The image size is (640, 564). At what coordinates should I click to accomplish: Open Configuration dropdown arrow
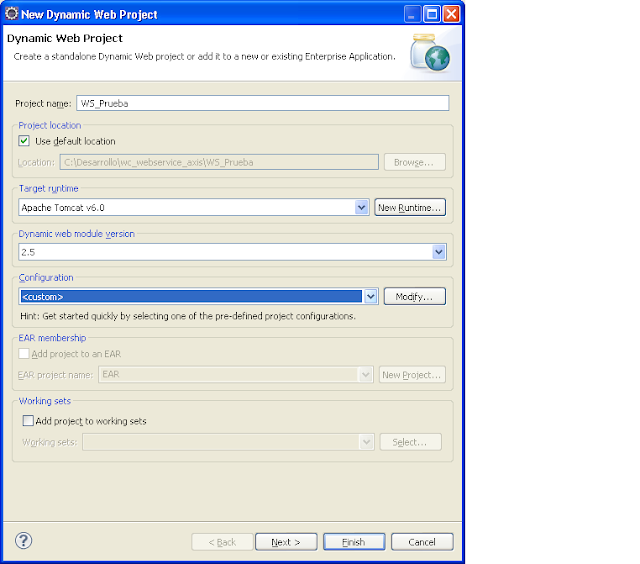[x=371, y=297]
